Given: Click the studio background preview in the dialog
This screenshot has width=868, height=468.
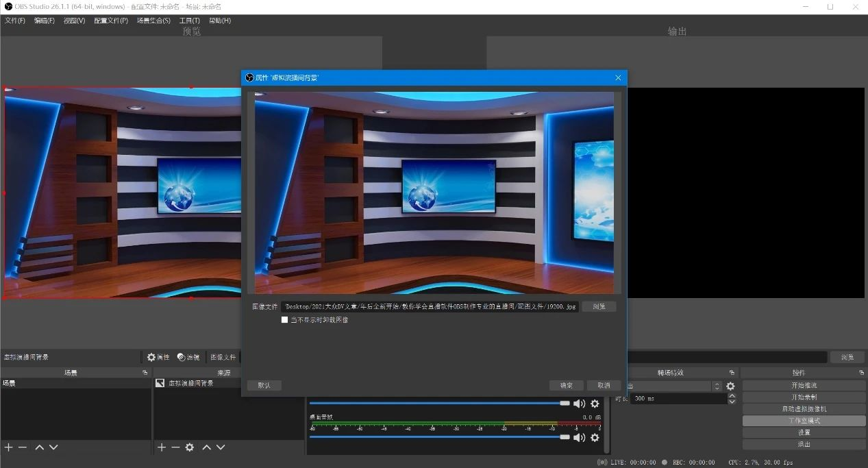Looking at the screenshot, I should (434, 193).
